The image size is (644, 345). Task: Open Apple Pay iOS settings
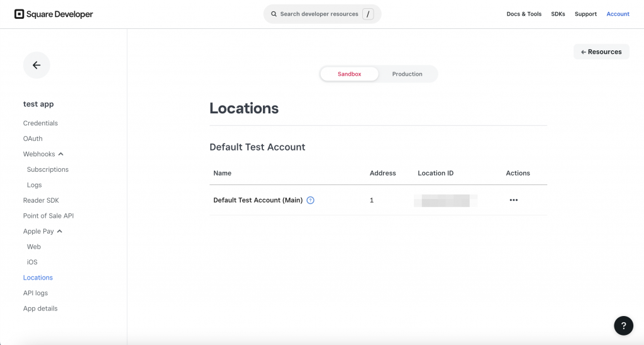pyautogui.click(x=32, y=262)
